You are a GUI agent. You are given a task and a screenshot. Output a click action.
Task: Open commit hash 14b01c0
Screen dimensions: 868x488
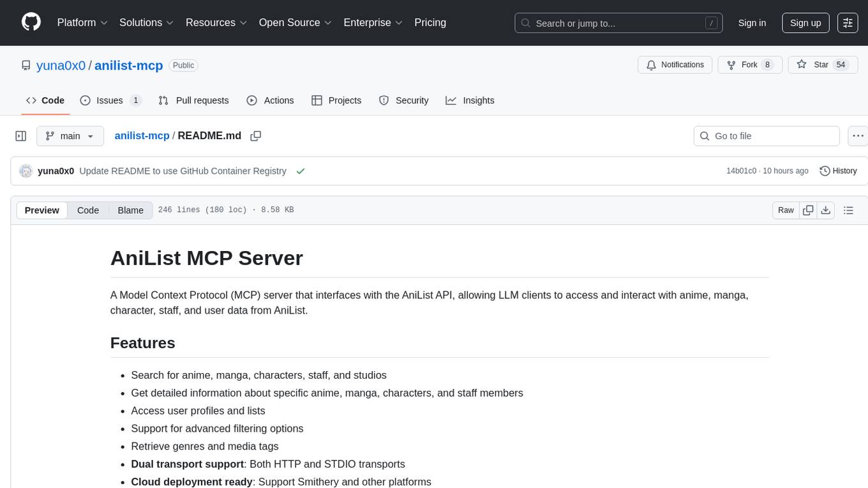[x=741, y=171]
